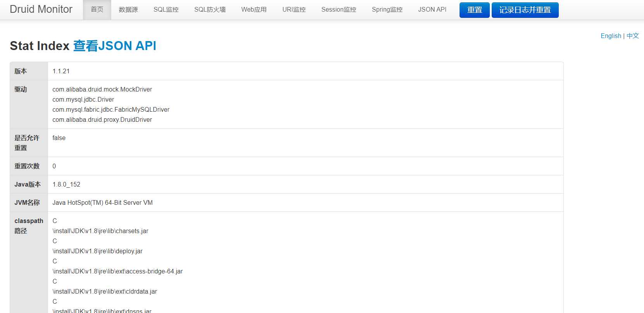
Task: Switch to SQL监控 tab
Action: click(166, 10)
